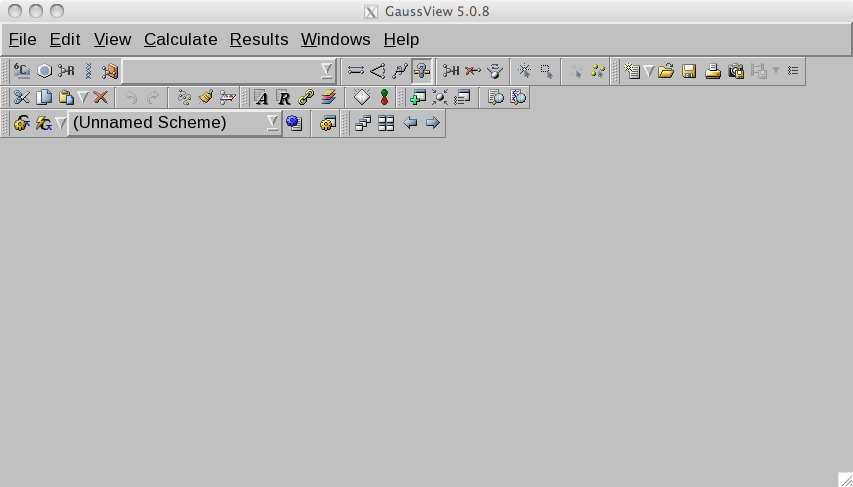This screenshot has height=487, width=853.
Task: Delete with the red X icon
Action: point(101,97)
